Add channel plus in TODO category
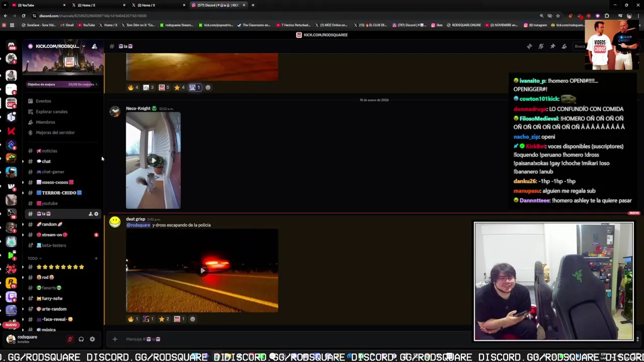644x362 pixels. pyautogui.click(x=96, y=258)
